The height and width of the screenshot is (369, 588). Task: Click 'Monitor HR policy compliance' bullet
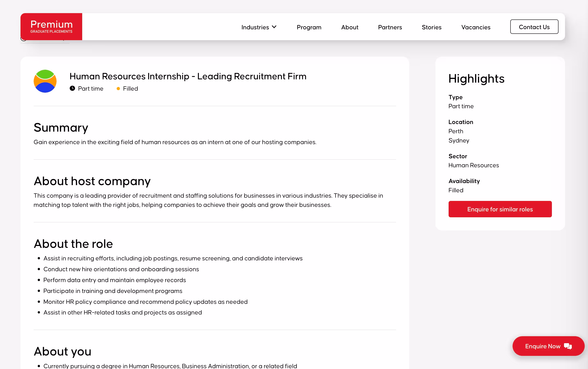146,302
